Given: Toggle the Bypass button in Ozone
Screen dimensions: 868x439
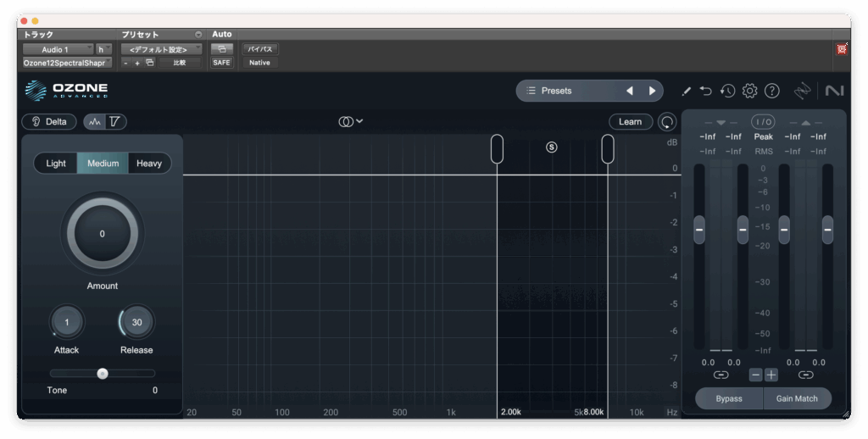Looking at the screenshot, I should click(728, 398).
